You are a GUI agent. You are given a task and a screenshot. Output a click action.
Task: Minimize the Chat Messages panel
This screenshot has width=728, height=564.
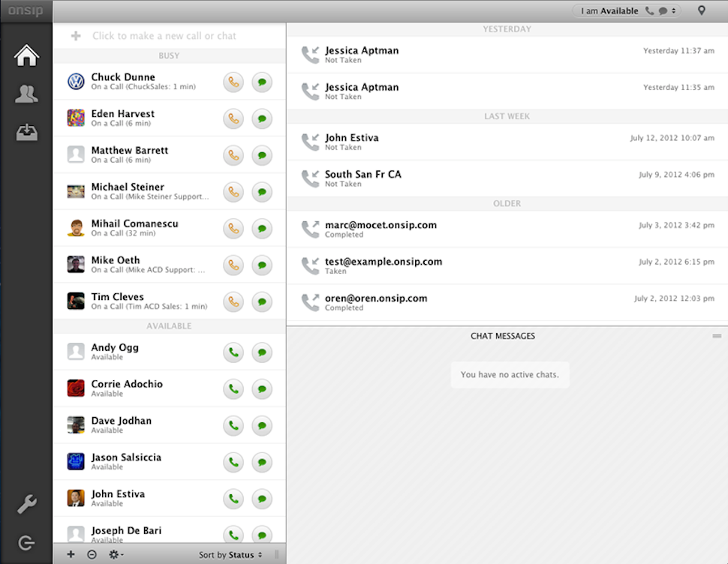[717, 336]
